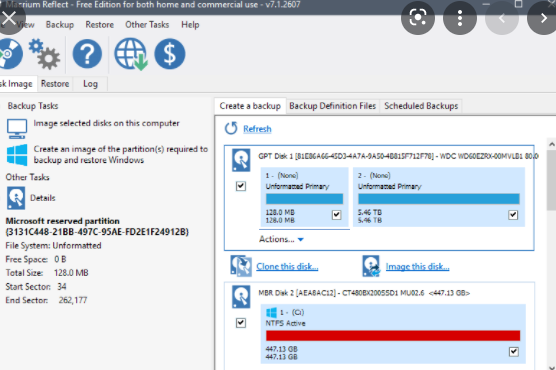Click the Details link under Other Tasks
The width and height of the screenshot is (556, 370).
click(43, 198)
